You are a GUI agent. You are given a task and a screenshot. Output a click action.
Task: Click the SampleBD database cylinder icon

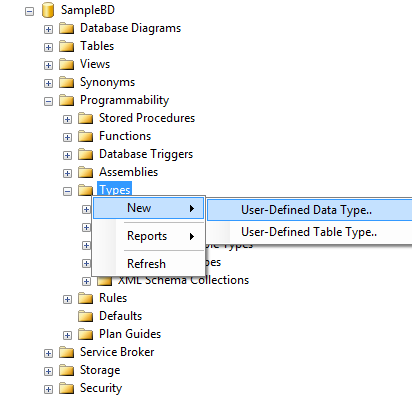(48, 10)
